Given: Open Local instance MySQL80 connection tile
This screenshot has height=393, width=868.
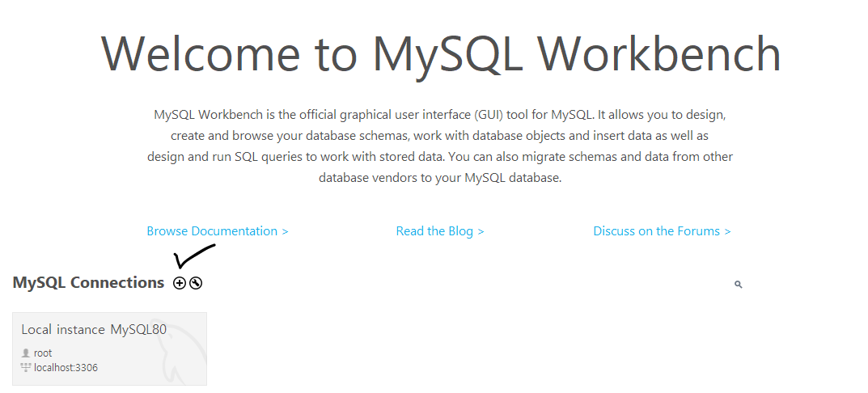Looking at the screenshot, I should pyautogui.click(x=109, y=349).
